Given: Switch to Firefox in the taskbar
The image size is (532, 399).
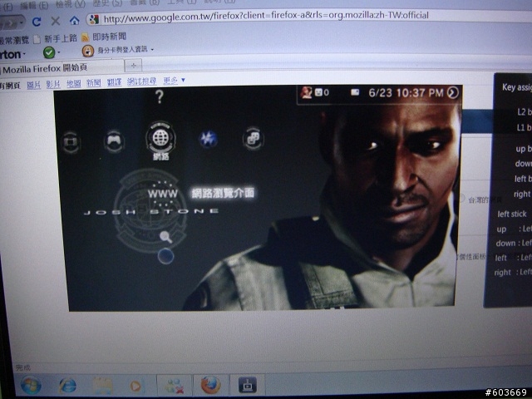Looking at the screenshot, I should pyautogui.click(x=210, y=386).
